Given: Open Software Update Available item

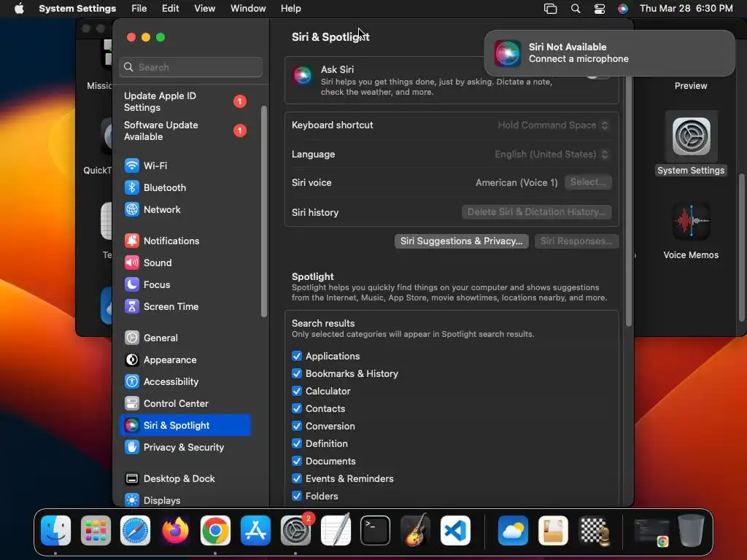Looking at the screenshot, I should 185,131.
